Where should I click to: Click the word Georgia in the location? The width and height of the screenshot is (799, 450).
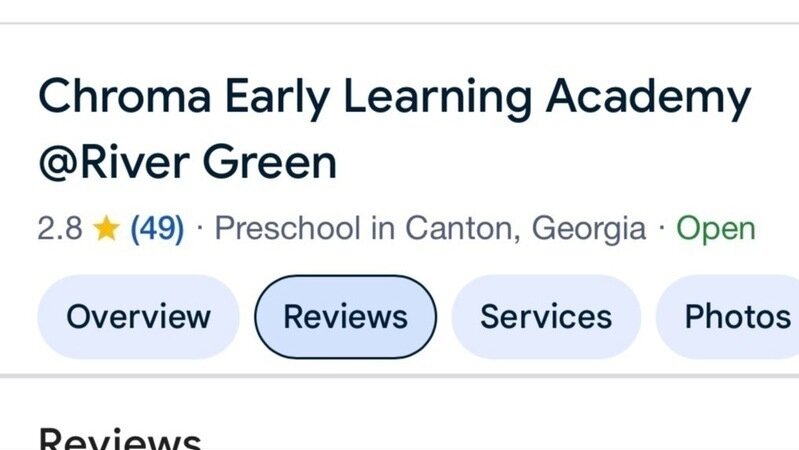click(x=588, y=229)
